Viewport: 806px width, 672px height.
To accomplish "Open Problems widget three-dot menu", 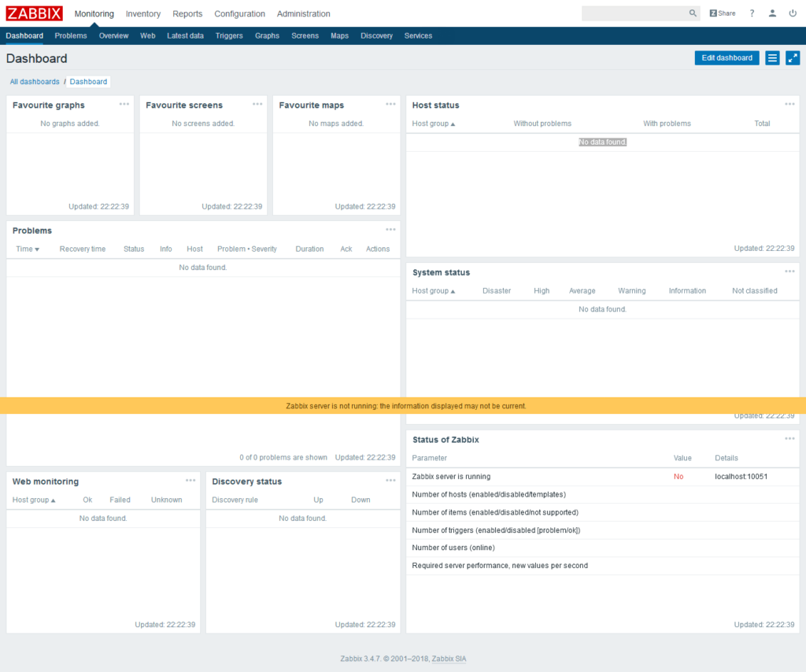I will [x=390, y=230].
